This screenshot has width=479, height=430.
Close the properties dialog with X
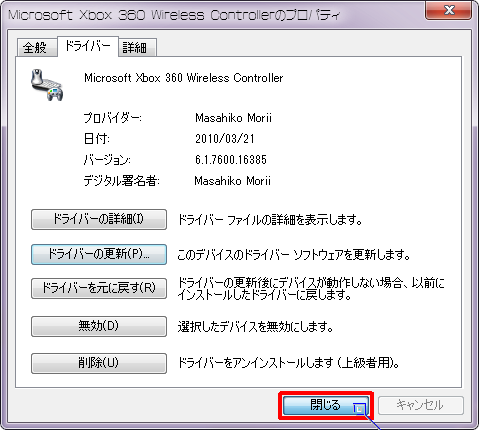tap(449, 10)
